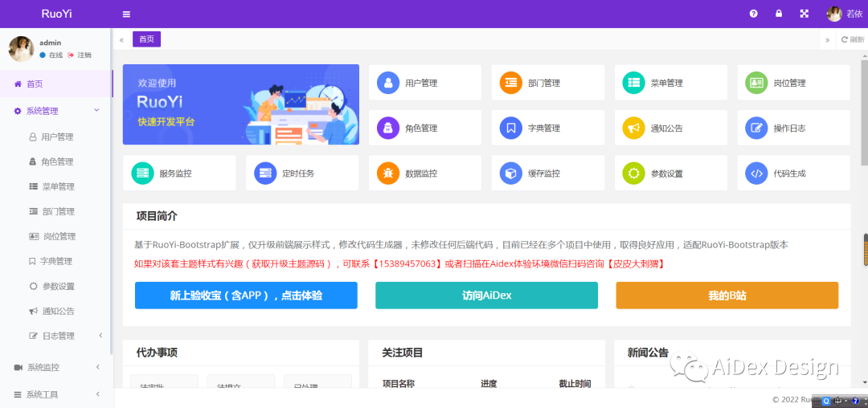Image resolution: width=868 pixels, height=408 pixels.
Task: Open 部门管理 in the sidebar
Action: click(56, 212)
